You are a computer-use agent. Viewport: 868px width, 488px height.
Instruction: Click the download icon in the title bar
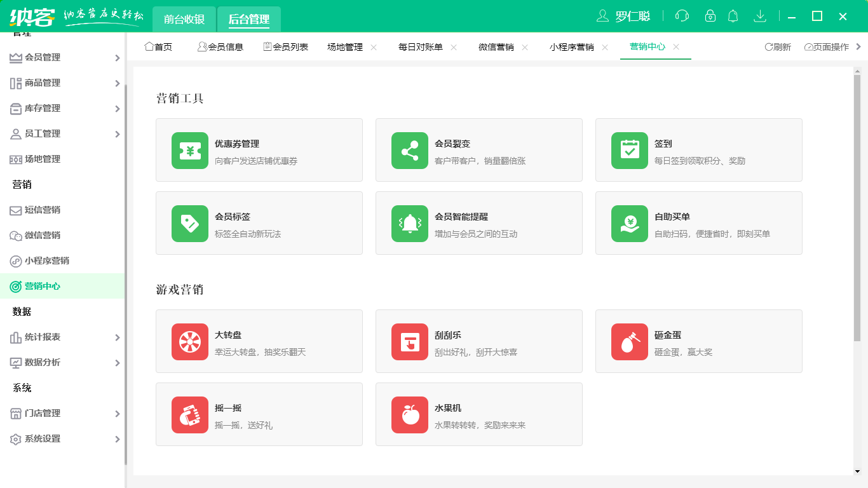760,16
